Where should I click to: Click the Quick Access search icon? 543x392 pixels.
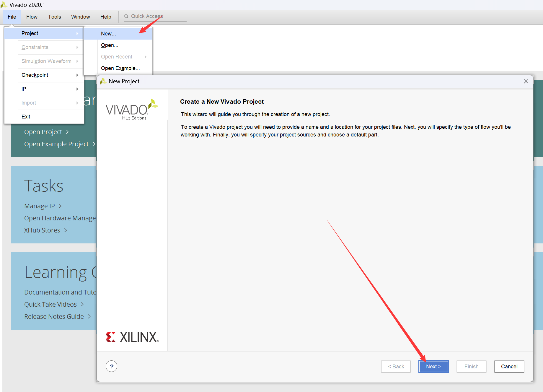point(126,17)
